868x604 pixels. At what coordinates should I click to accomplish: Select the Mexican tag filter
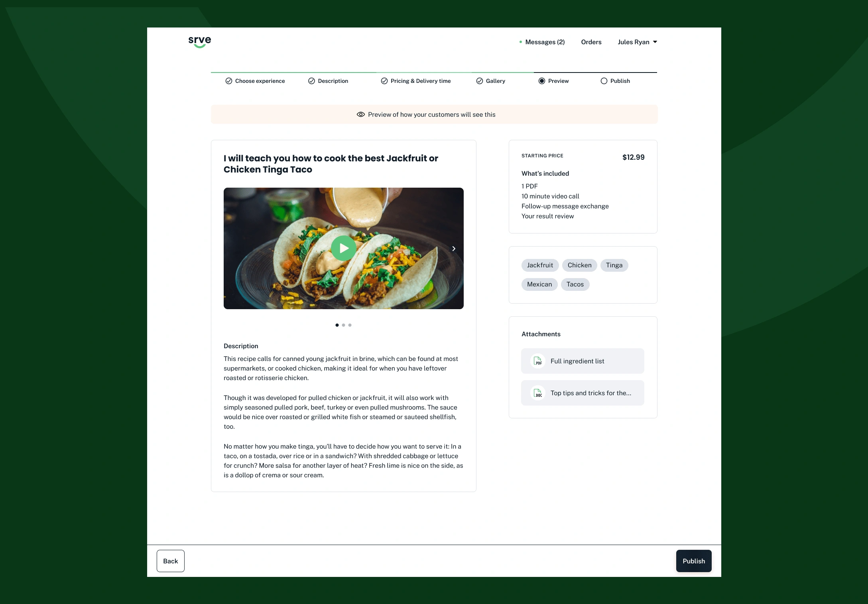[539, 284]
